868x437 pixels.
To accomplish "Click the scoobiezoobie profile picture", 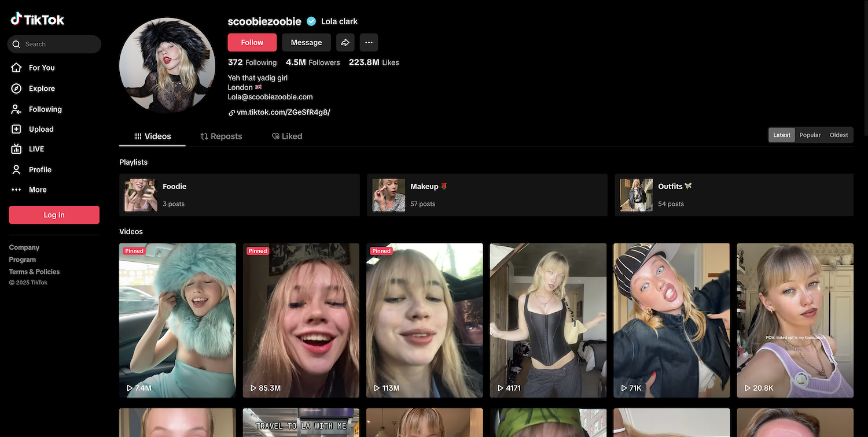I will (x=167, y=65).
